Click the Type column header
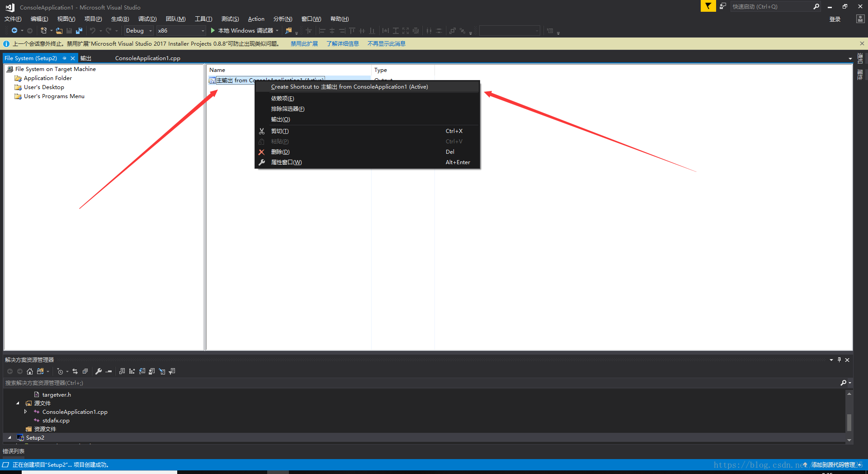Viewport: 868px width, 474px height. [x=403, y=70]
